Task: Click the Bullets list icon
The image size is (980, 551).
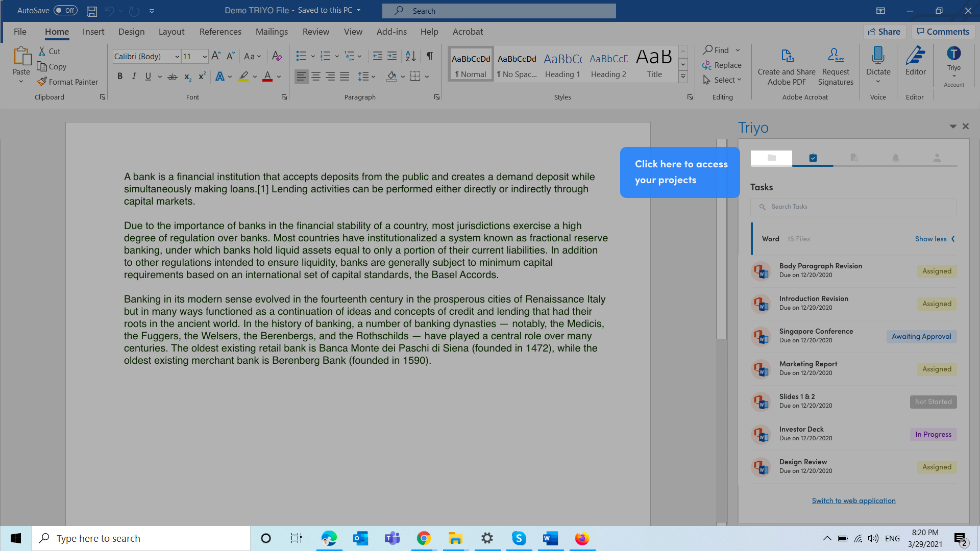Action: (301, 56)
